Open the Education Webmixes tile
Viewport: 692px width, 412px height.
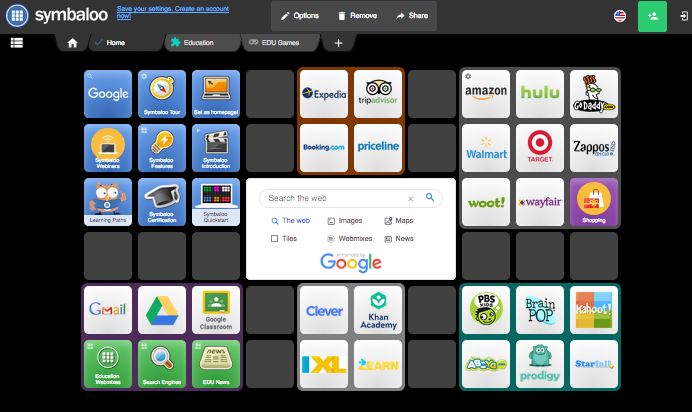[x=108, y=364]
